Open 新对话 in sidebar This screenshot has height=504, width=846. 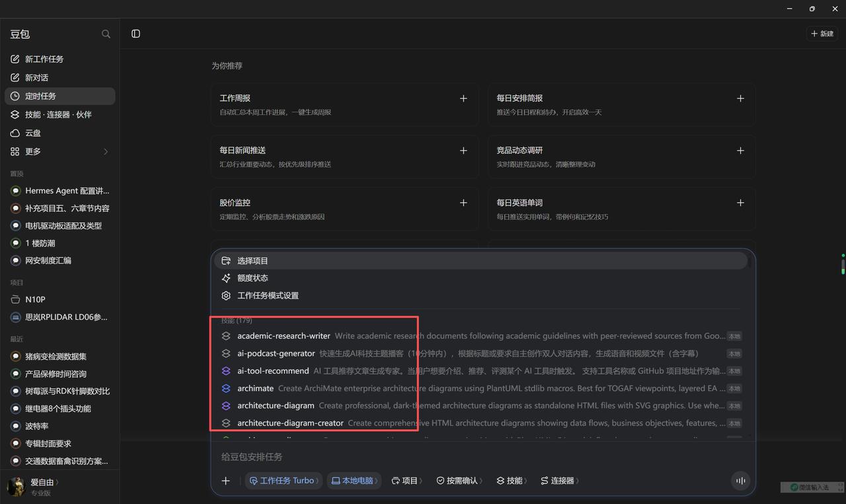(x=60, y=77)
